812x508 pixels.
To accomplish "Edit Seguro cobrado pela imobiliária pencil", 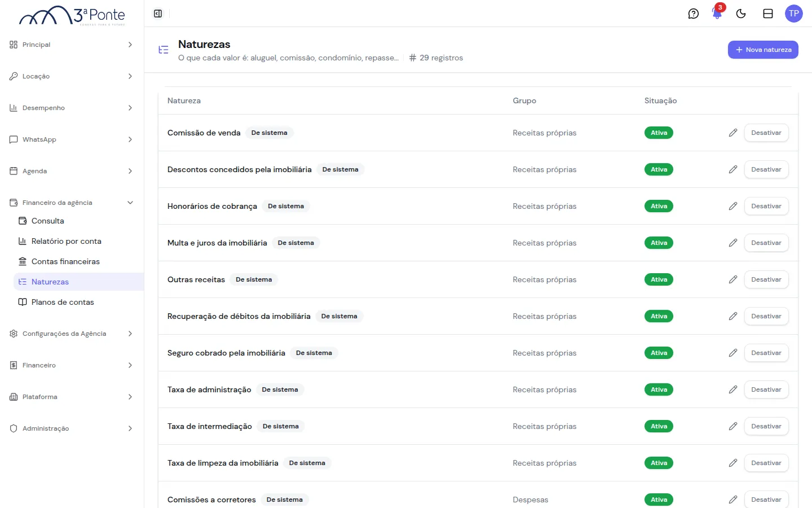I will click(x=733, y=353).
